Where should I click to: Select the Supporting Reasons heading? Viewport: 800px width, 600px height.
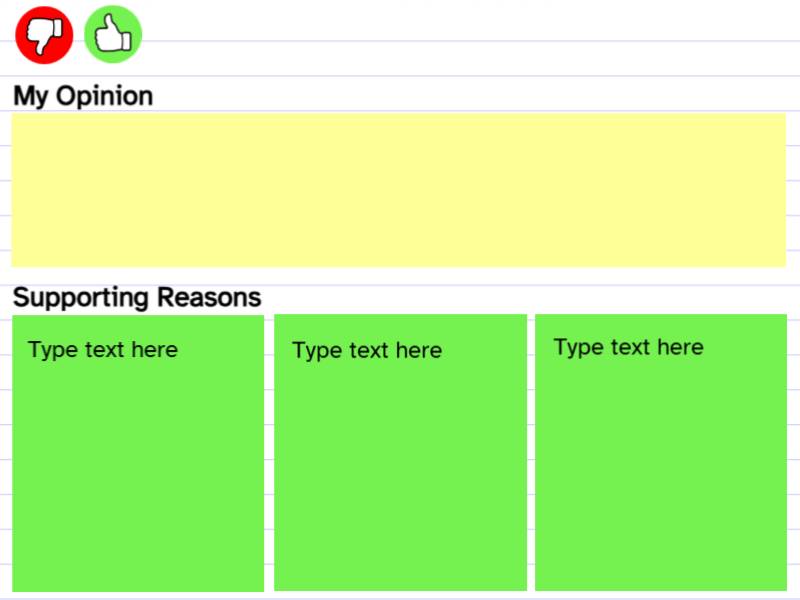coord(137,297)
